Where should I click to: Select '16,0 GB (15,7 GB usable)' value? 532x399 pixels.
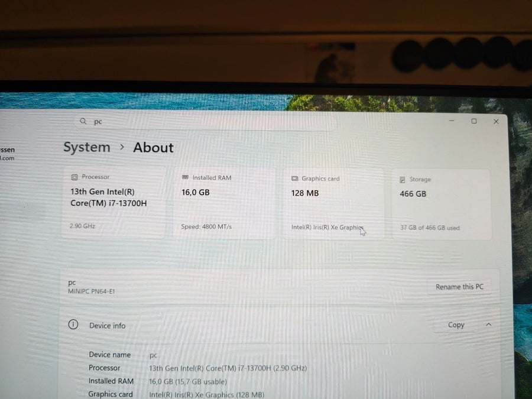(x=188, y=381)
